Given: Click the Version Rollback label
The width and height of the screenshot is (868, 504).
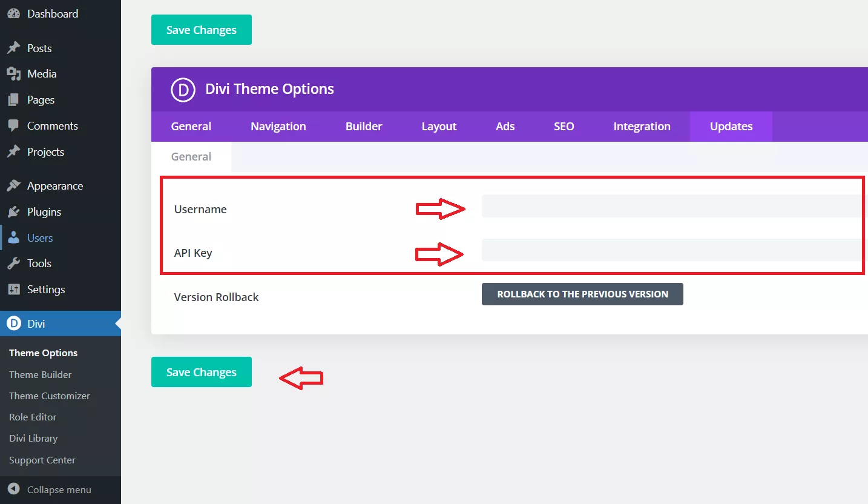Looking at the screenshot, I should click(x=216, y=297).
